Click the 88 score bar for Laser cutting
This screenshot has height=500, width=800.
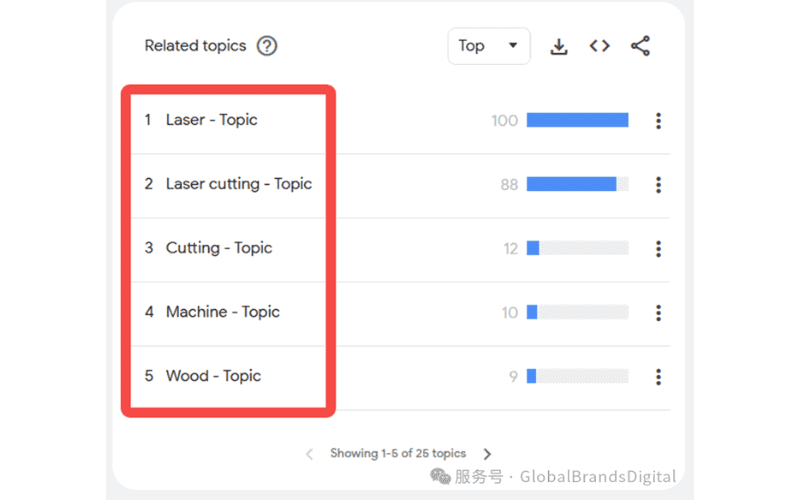pyautogui.click(x=578, y=184)
